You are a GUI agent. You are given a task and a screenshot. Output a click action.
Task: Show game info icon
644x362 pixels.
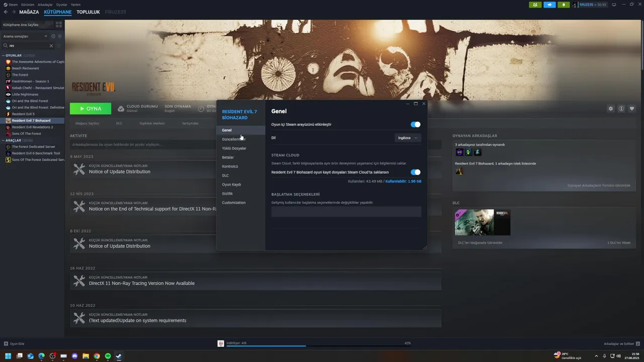tap(621, 109)
